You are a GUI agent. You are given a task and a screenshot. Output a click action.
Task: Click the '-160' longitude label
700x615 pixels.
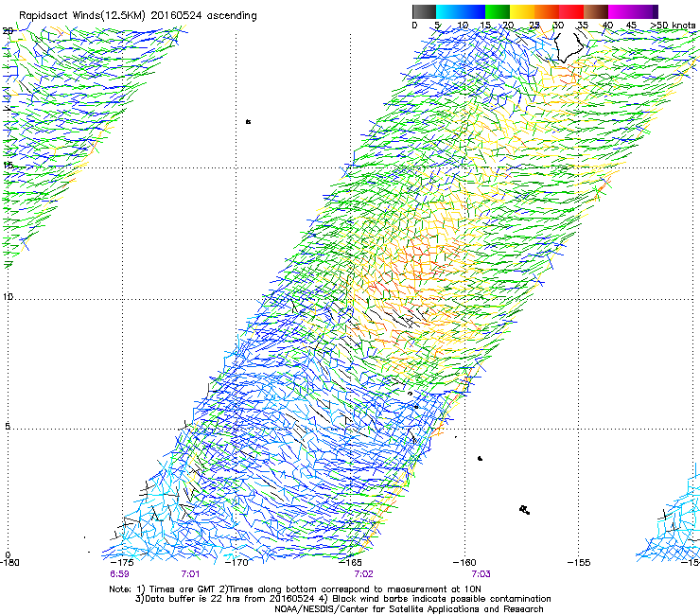[x=464, y=563]
